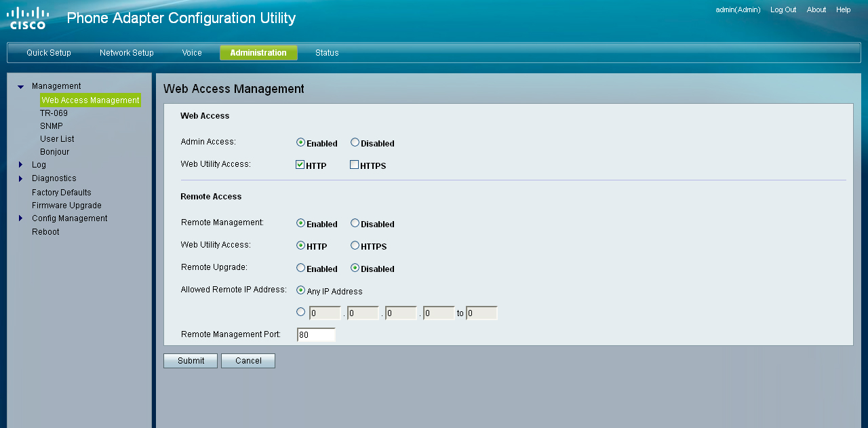868x428 pixels.
Task: Select Disabled for Remote Management
Action: [355, 223]
